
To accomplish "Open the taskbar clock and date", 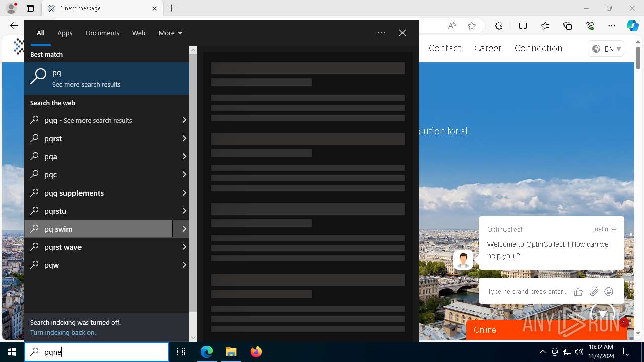I will click(x=601, y=352).
